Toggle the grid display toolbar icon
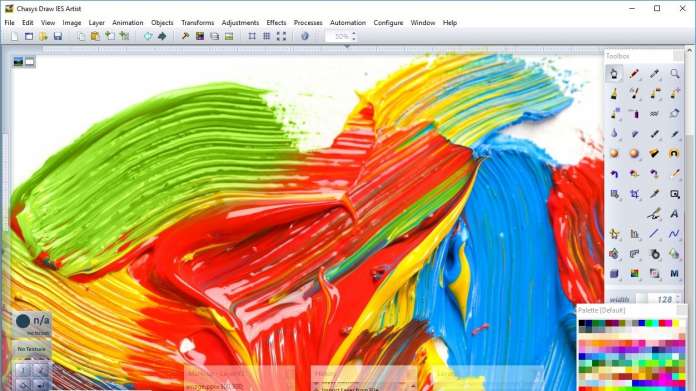 [x=266, y=36]
